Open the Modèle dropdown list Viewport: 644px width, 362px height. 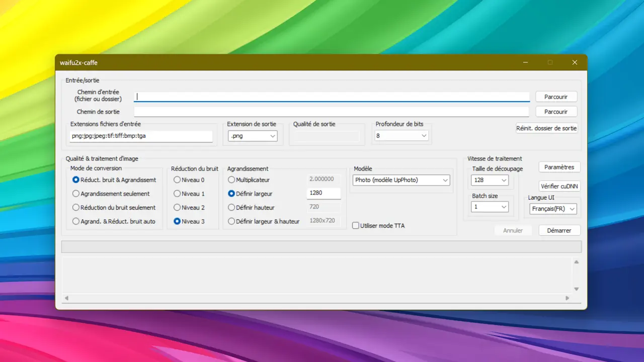401,180
